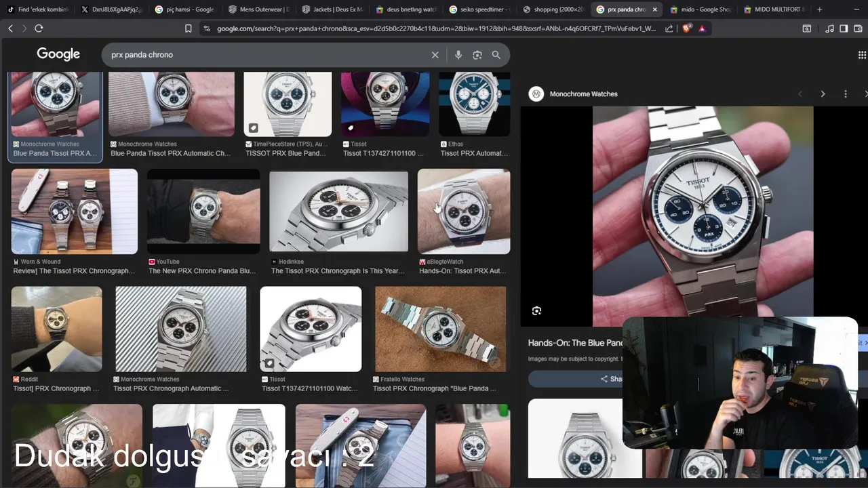This screenshot has height=488, width=868.
Task: Open selected Blue Panda Tissot PRX result
Action: tap(55, 117)
